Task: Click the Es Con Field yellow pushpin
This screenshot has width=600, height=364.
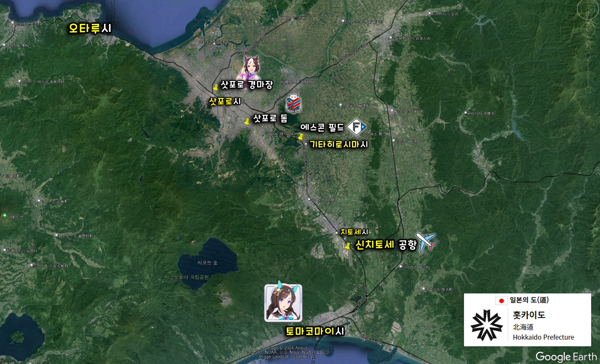Action: tap(300, 137)
